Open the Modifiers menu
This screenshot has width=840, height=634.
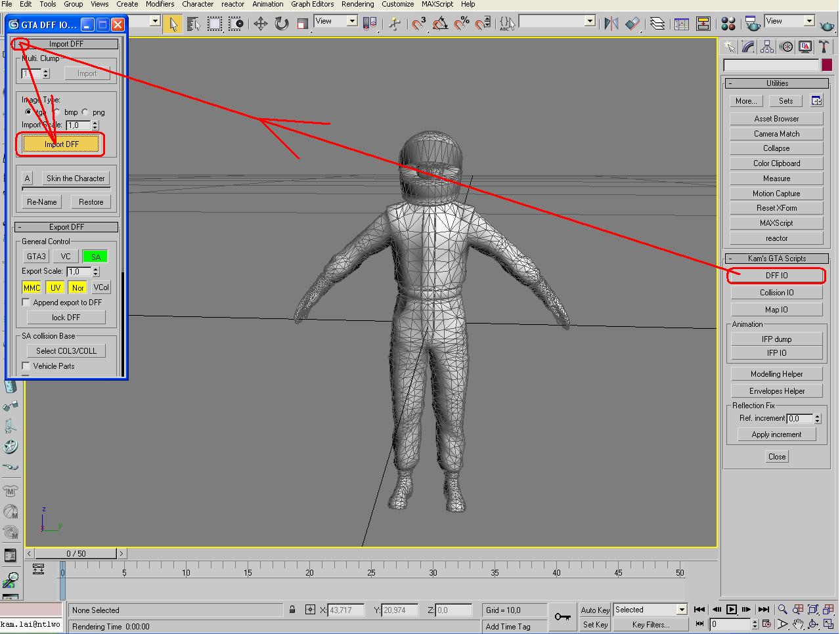click(x=160, y=4)
